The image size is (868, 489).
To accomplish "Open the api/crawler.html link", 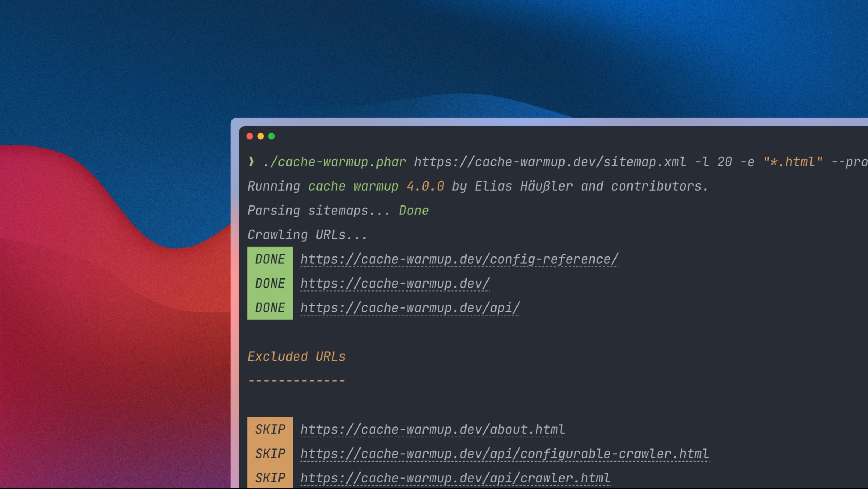I will click(455, 478).
